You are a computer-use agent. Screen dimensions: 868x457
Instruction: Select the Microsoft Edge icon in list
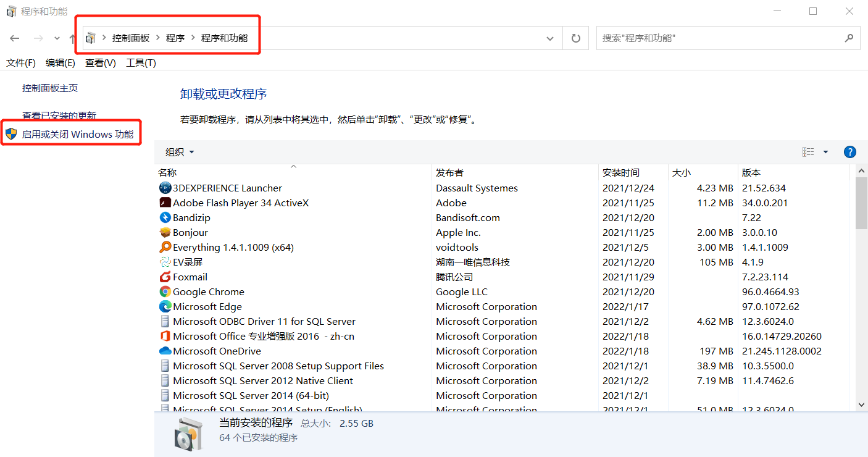click(x=165, y=306)
